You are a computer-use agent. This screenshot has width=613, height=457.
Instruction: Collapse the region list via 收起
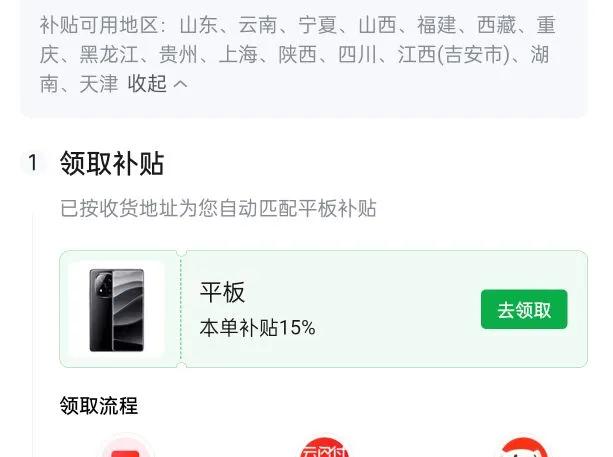pos(147,84)
